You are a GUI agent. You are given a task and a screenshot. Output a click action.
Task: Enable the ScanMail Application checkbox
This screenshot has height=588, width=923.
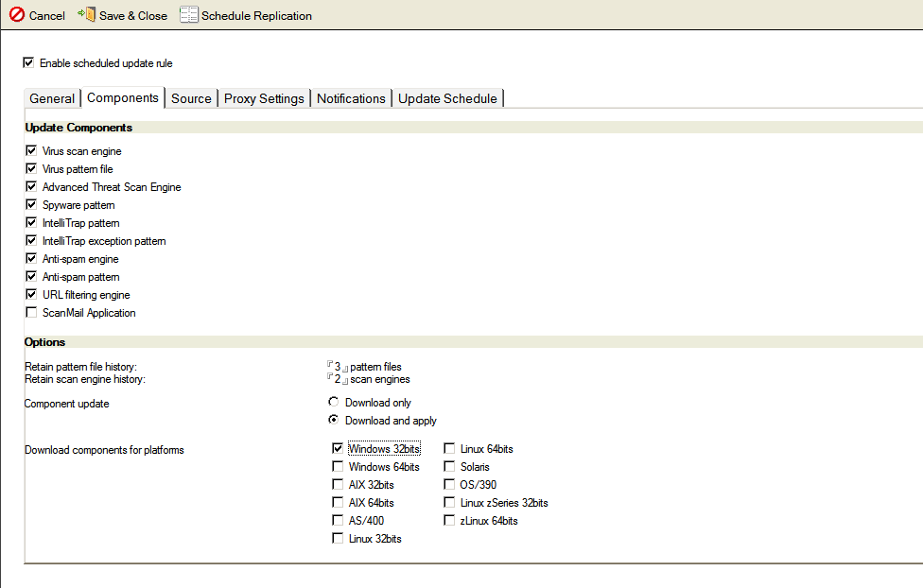pyautogui.click(x=32, y=313)
